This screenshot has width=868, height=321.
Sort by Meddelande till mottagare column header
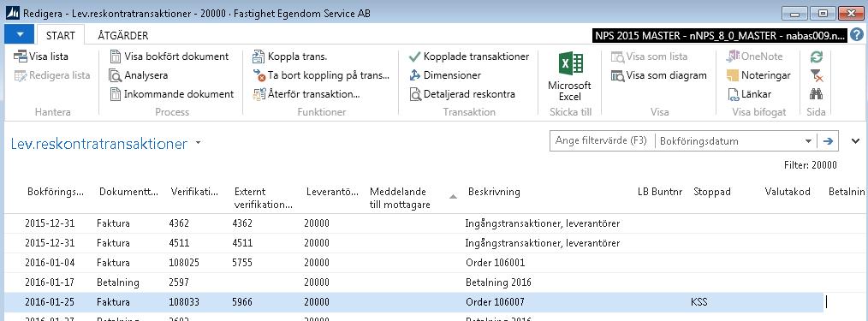400,198
